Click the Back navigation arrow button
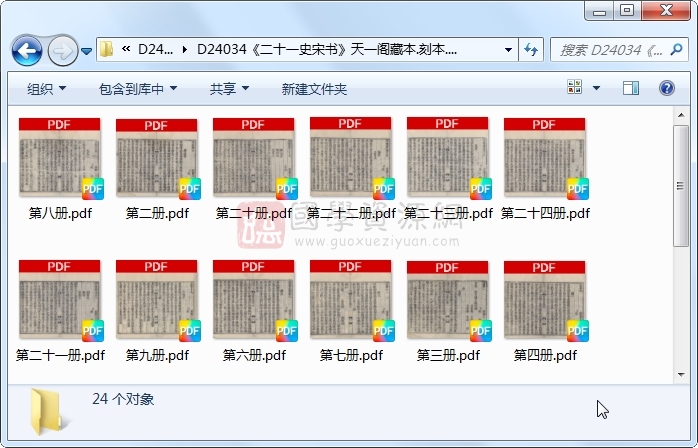This screenshot has height=448, width=698. click(x=27, y=49)
